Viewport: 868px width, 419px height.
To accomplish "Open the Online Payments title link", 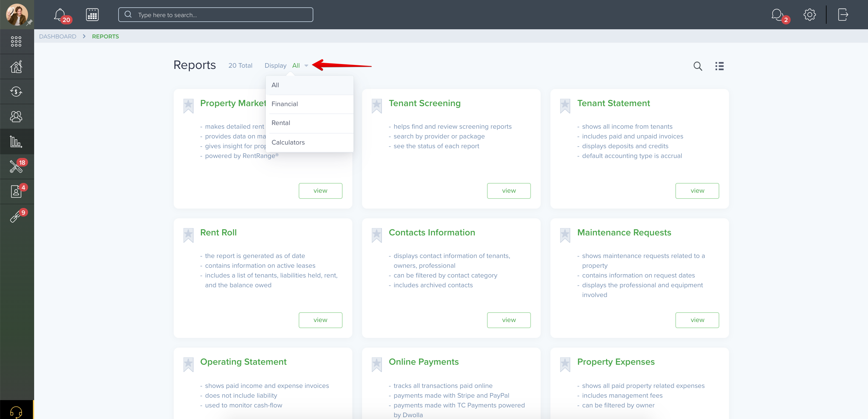I will pos(424,362).
